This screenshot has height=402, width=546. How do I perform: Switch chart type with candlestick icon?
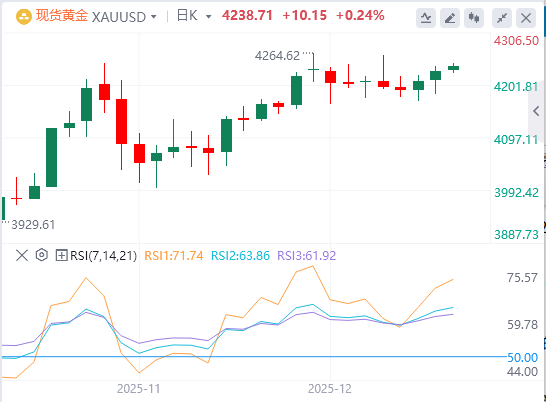coord(474,17)
